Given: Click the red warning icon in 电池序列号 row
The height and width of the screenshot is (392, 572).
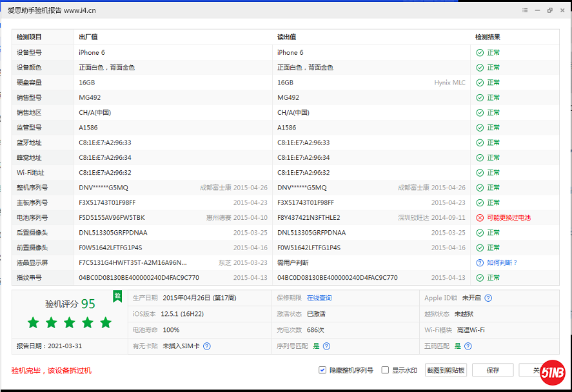Looking at the screenshot, I should (480, 218).
